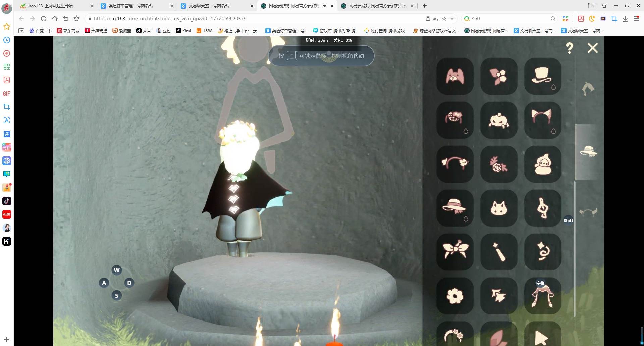
Task: Select the flower hairnet accessory
Action: click(x=455, y=120)
